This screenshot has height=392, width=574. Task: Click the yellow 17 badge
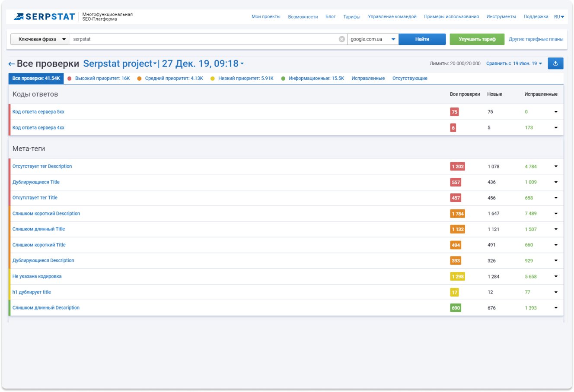(454, 292)
